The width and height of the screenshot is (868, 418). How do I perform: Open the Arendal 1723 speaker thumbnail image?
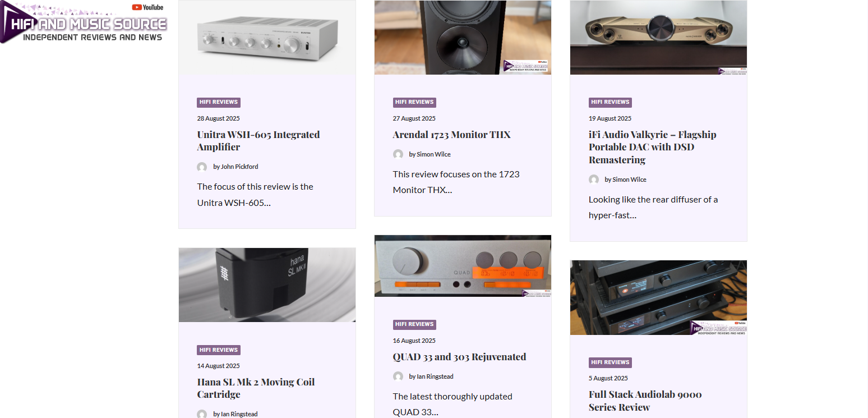pos(463,38)
